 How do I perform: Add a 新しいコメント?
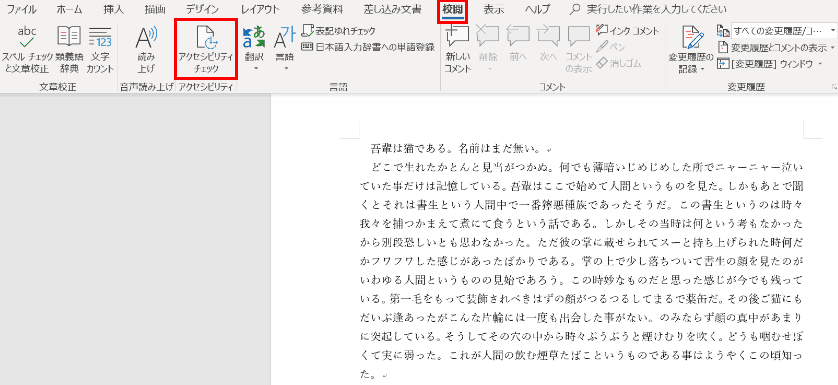click(x=457, y=49)
